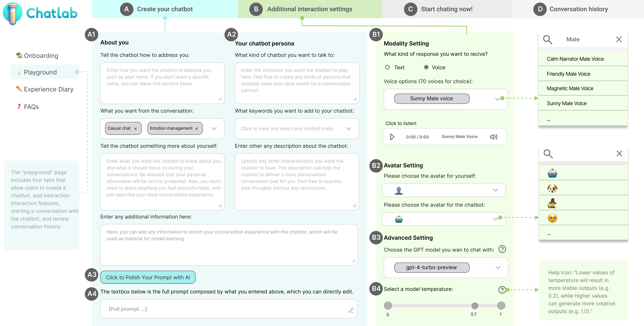
Task: Open the GPT model dropdown
Action: point(498,268)
